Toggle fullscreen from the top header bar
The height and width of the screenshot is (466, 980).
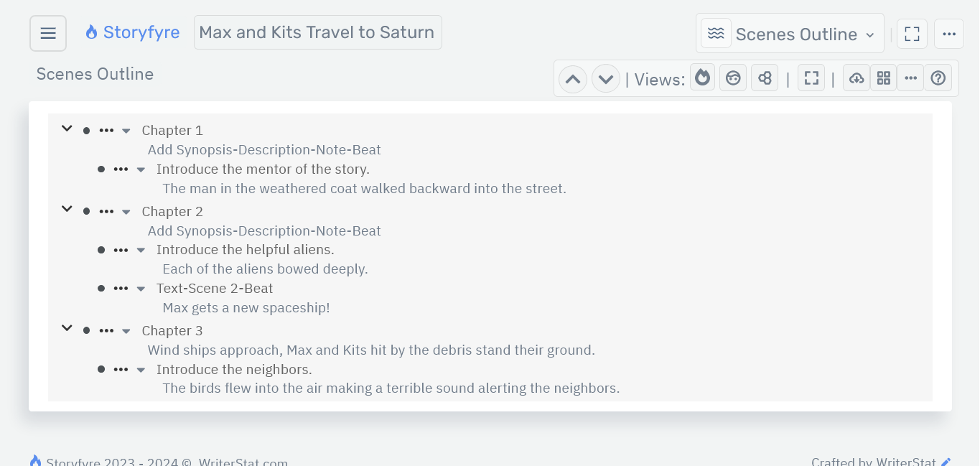(x=912, y=34)
